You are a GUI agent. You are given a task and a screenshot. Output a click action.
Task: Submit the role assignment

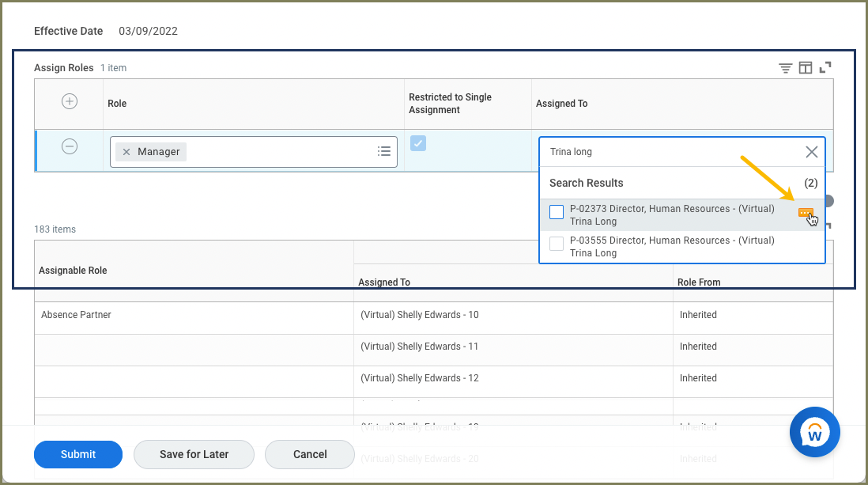pyautogui.click(x=78, y=454)
